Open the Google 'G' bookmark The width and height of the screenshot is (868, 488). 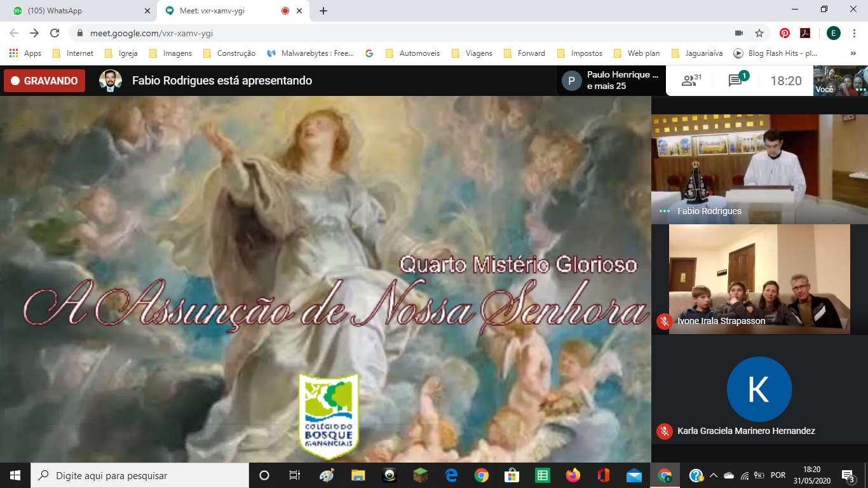click(369, 53)
